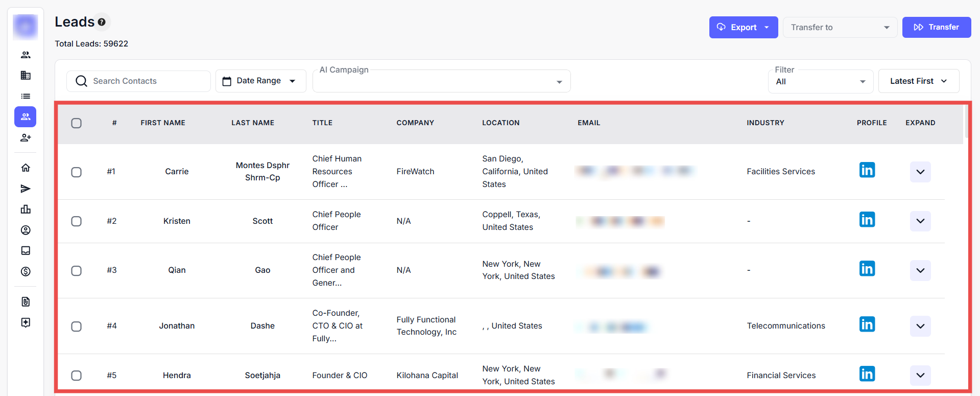Open the paper plane send icon

[26, 189]
